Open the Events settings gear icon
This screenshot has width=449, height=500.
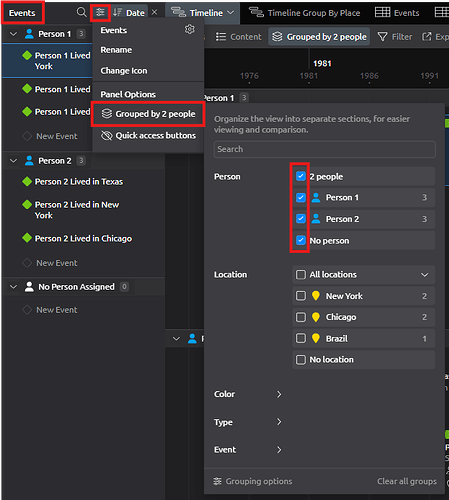pyautogui.click(x=190, y=29)
